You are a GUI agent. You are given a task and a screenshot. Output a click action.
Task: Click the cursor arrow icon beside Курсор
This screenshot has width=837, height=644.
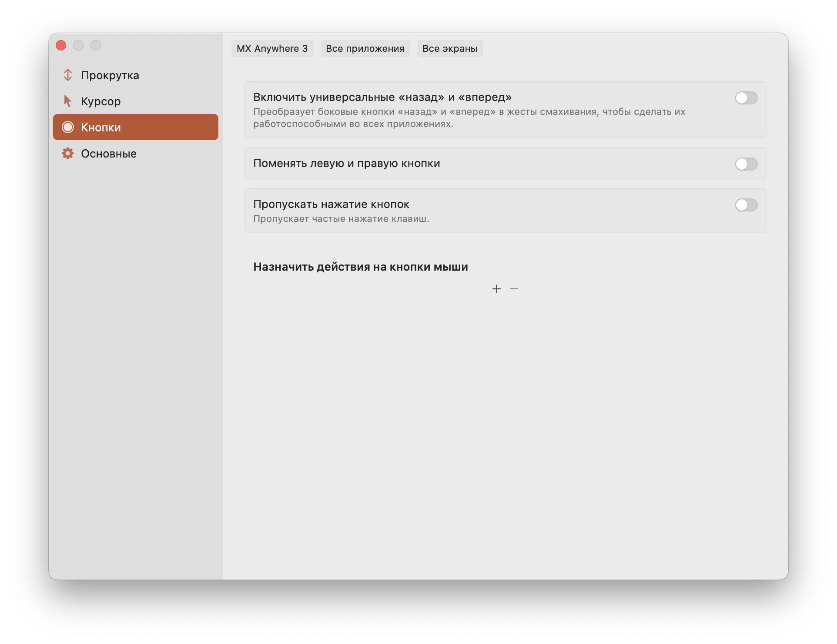67,101
